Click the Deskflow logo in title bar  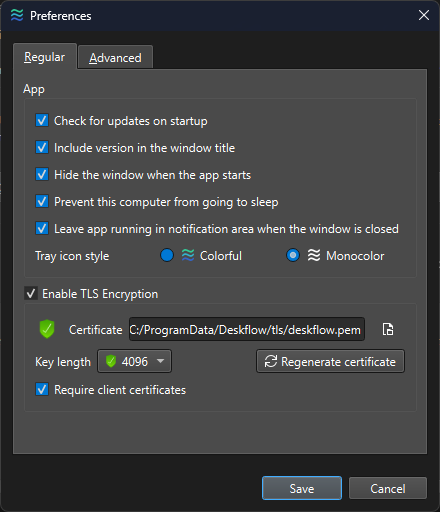pyautogui.click(x=17, y=15)
